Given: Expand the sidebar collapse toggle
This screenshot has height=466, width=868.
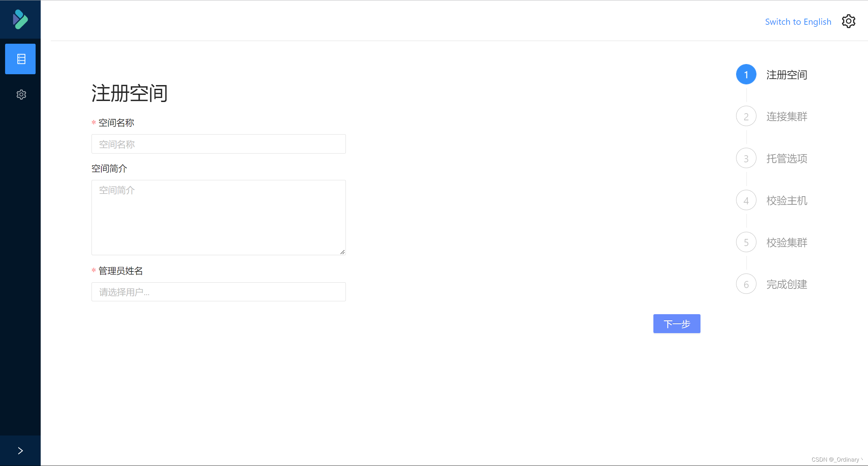Looking at the screenshot, I should 20,450.
